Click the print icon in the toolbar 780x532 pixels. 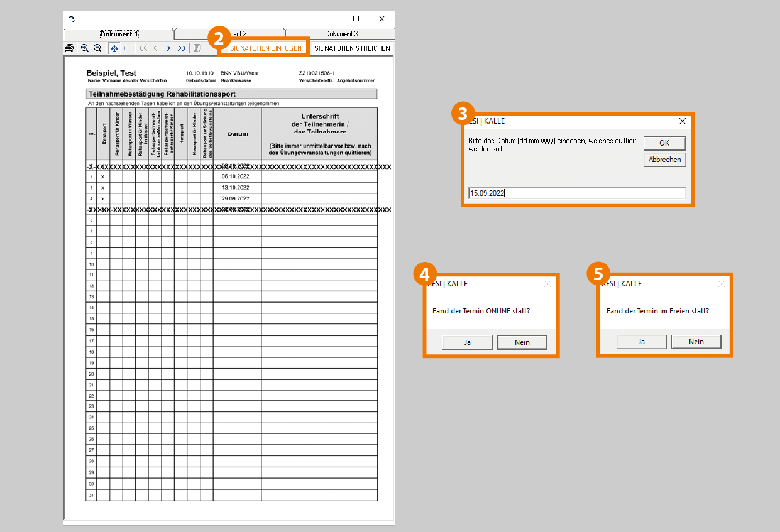(x=69, y=48)
